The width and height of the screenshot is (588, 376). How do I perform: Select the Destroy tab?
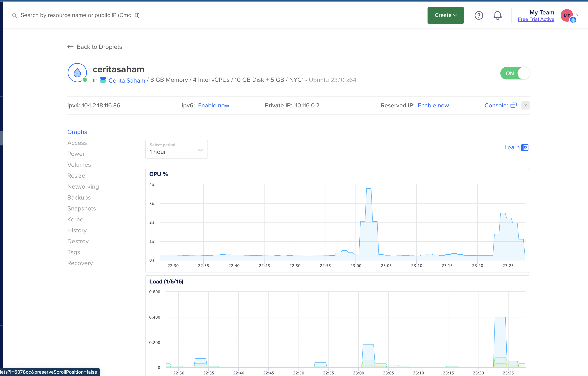coord(78,241)
